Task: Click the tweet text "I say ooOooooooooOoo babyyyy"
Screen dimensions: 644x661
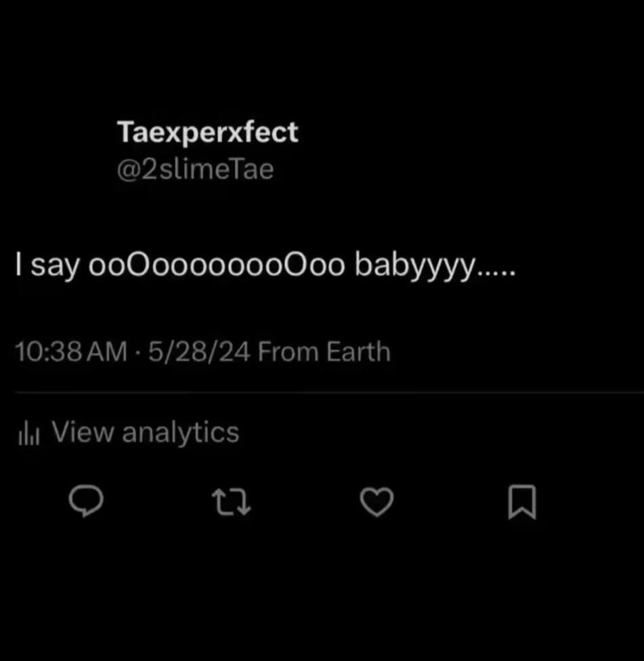Action: (264, 267)
